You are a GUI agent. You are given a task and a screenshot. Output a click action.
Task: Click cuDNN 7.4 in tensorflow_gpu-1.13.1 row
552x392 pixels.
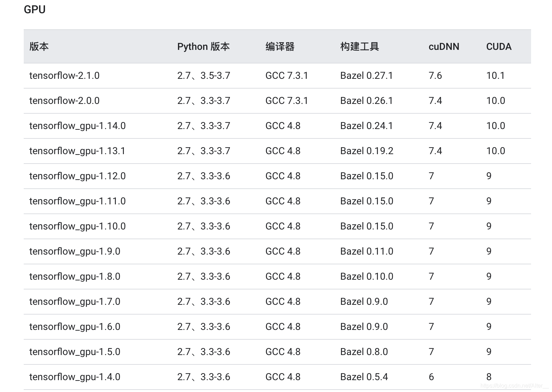pyautogui.click(x=435, y=151)
